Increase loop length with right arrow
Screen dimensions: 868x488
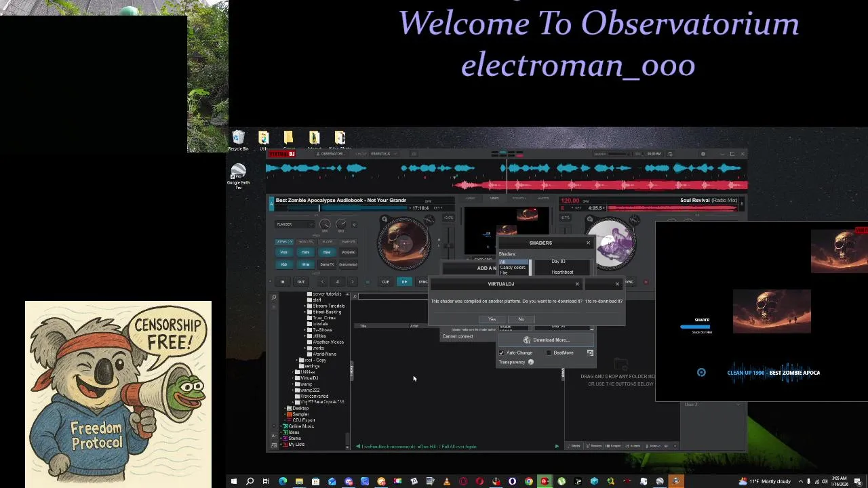[352, 282]
